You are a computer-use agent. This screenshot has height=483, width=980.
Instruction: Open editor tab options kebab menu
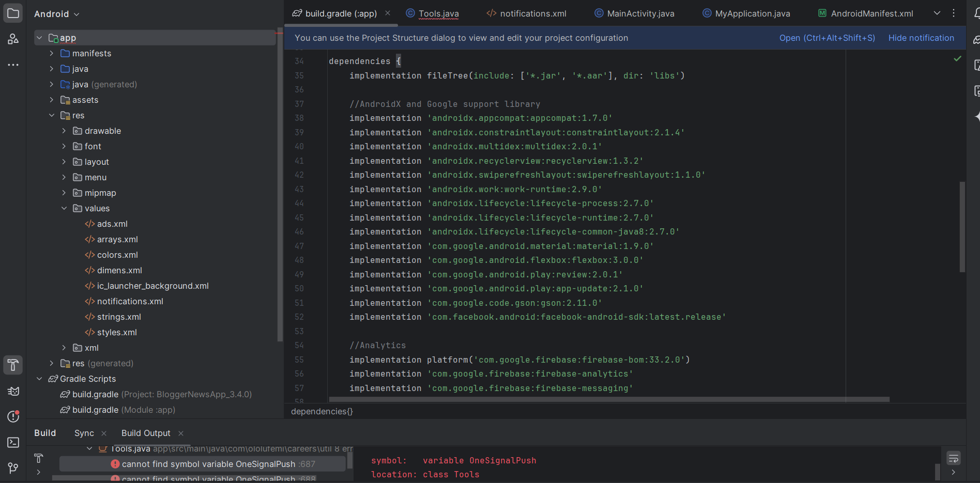pyautogui.click(x=954, y=13)
